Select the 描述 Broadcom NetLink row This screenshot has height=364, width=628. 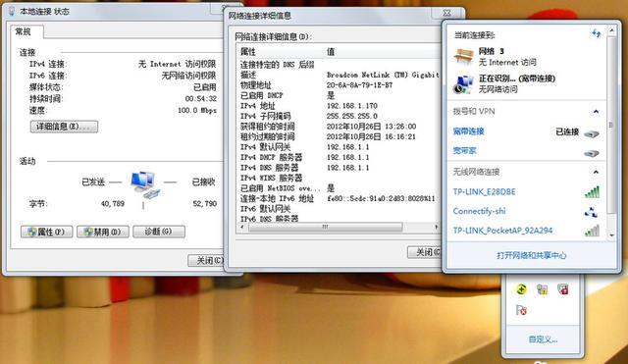click(x=339, y=75)
